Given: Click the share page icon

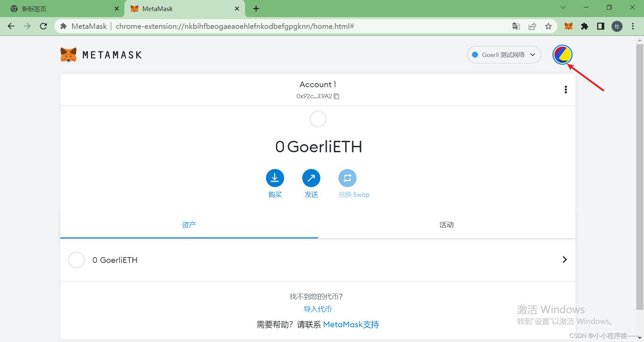Looking at the screenshot, I should tap(532, 26).
